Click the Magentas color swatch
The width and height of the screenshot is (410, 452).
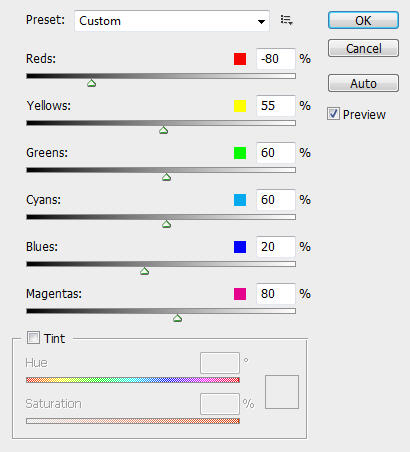240,294
